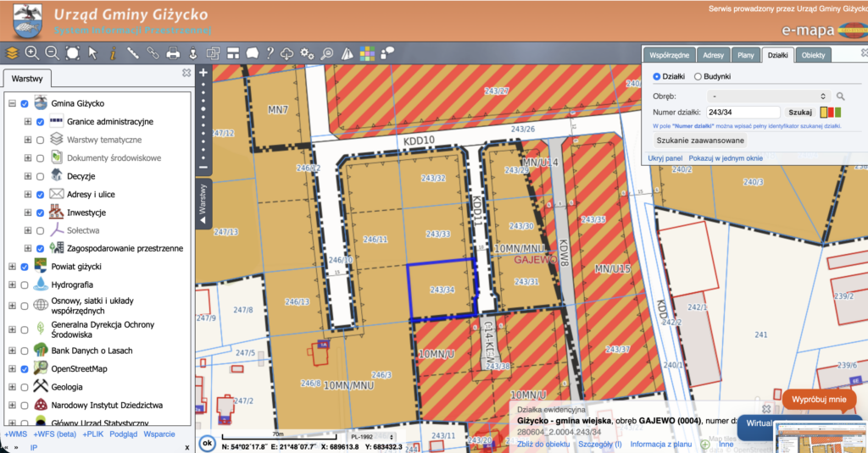The height and width of the screenshot is (453, 868).
Task: Open the PL-1992 coordinate system dropdown
Action: (x=373, y=437)
